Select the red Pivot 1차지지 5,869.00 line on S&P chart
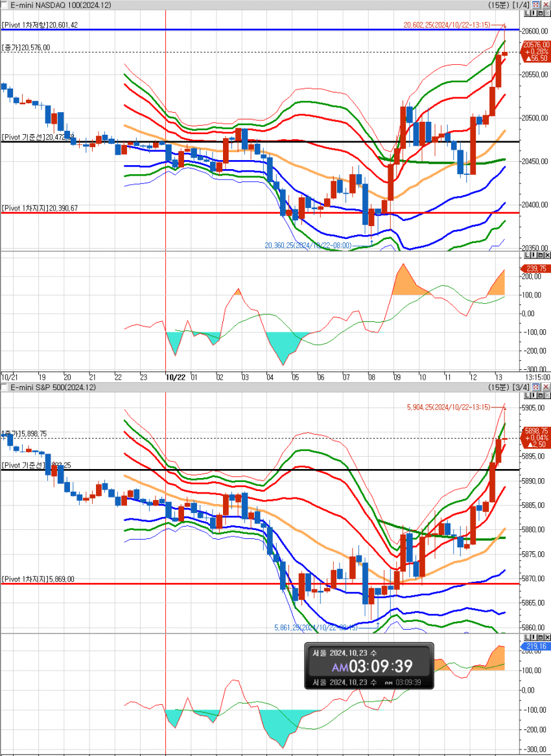Image resolution: width=551 pixels, height=756 pixels. pos(194,584)
